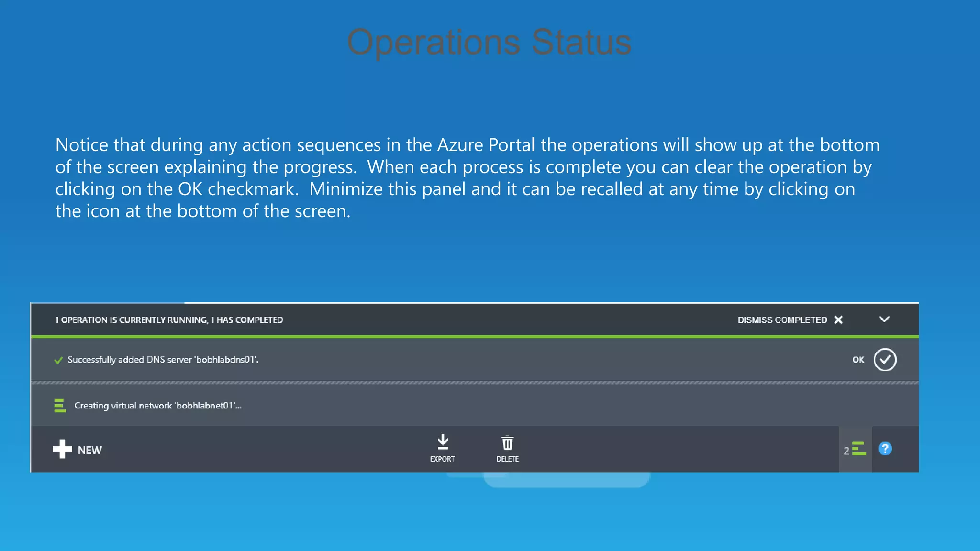
Task: Click the green progress bar under the header
Action: tap(475, 337)
